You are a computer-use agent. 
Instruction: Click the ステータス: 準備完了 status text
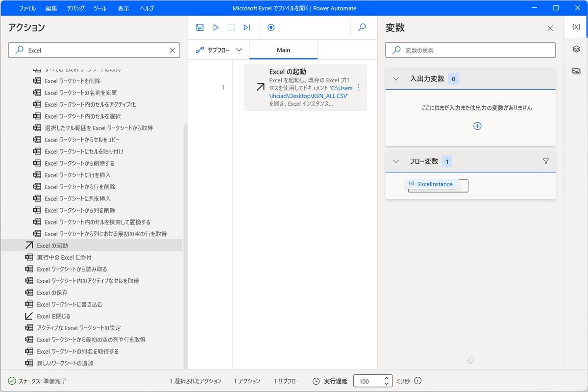click(x=43, y=381)
